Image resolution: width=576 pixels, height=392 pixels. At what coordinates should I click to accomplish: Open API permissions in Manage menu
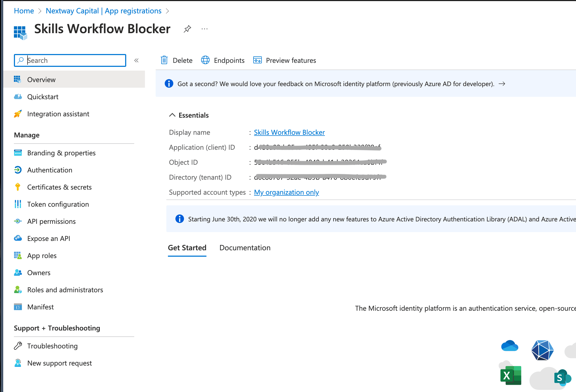51,221
